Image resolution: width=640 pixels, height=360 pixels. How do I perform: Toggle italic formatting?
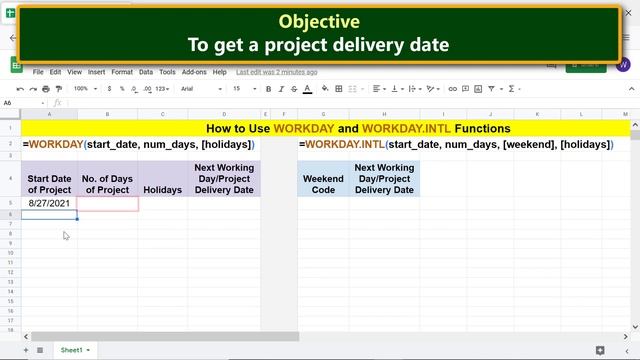click(281, 89)
